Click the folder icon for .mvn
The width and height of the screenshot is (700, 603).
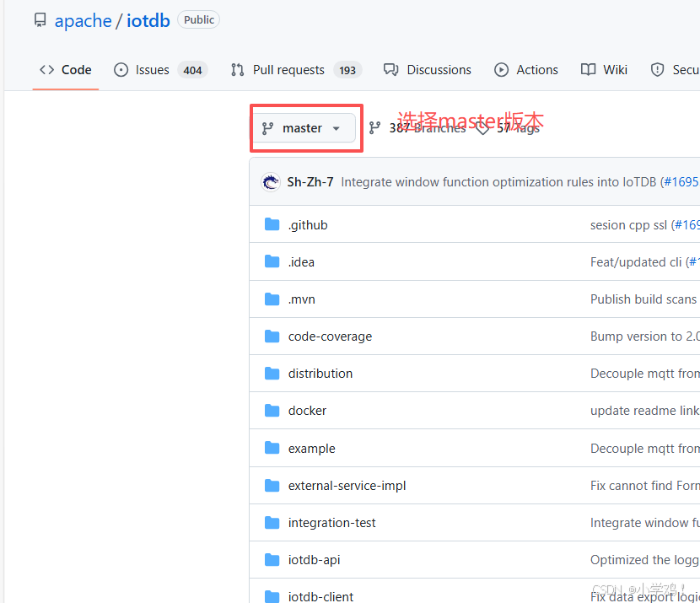tap(272, 299)
